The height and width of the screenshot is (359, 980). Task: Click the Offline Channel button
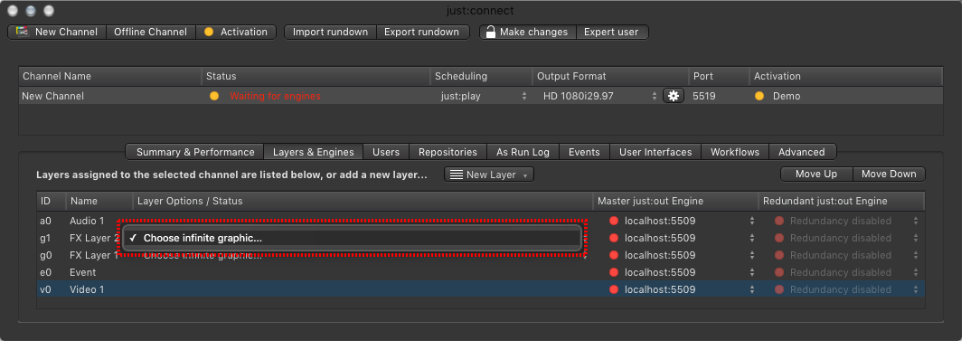point(151,32)
